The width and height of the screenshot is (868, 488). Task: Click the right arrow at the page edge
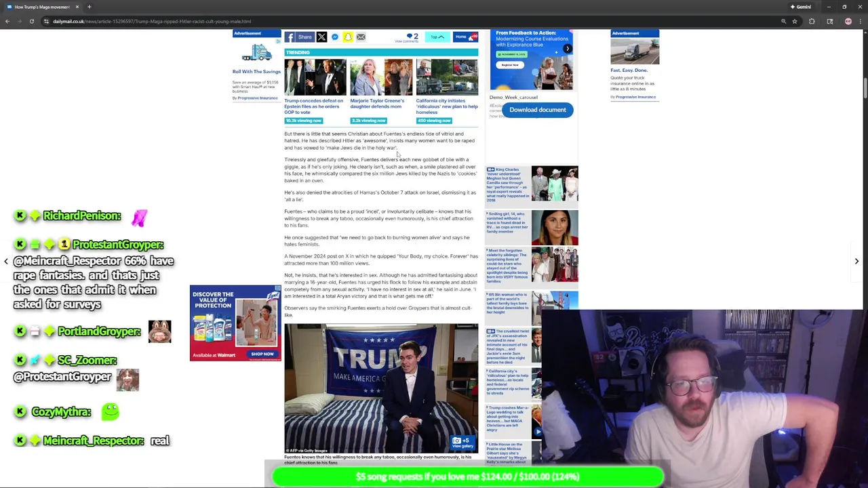pos(856,261)
